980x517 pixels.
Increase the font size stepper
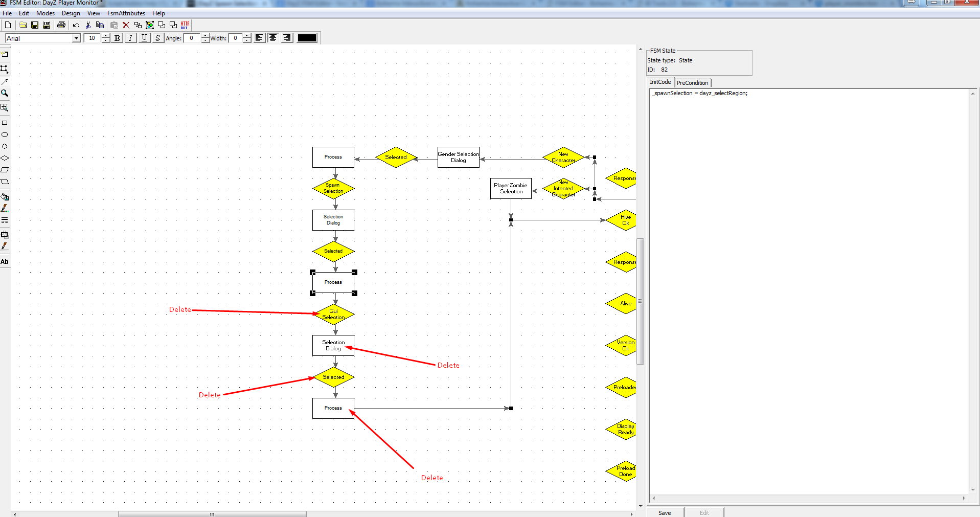(x=106, y=36)
